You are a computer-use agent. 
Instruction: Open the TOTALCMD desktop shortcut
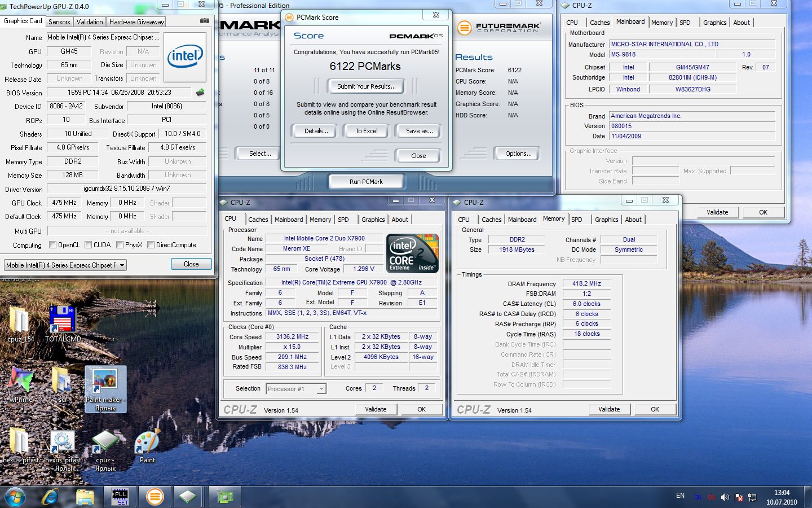pyautogui.click(x=63, y=324)
